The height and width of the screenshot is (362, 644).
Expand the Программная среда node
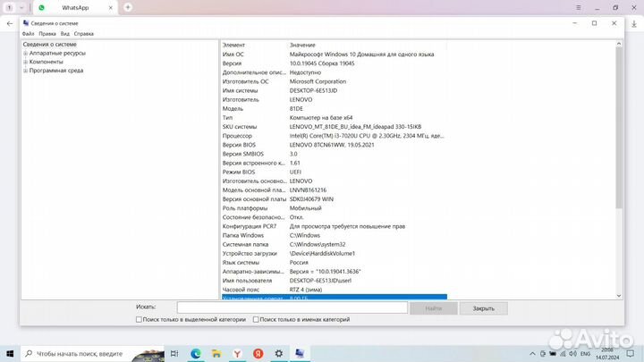[x=25, y=71]
